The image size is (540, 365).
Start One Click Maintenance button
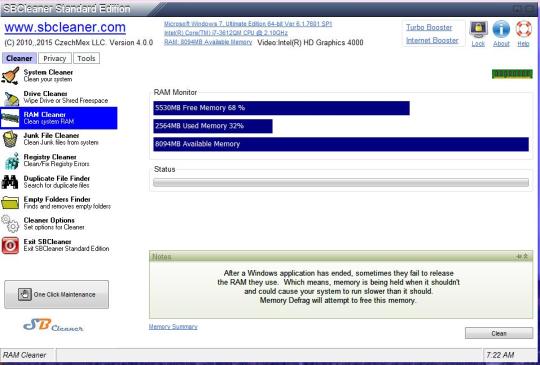56,294
